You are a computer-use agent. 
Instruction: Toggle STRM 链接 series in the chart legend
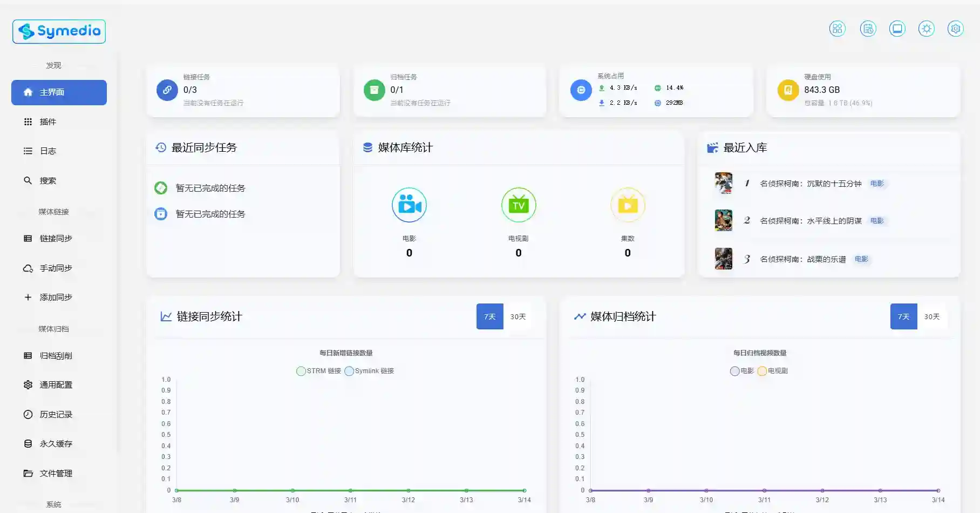coord(318,371)
